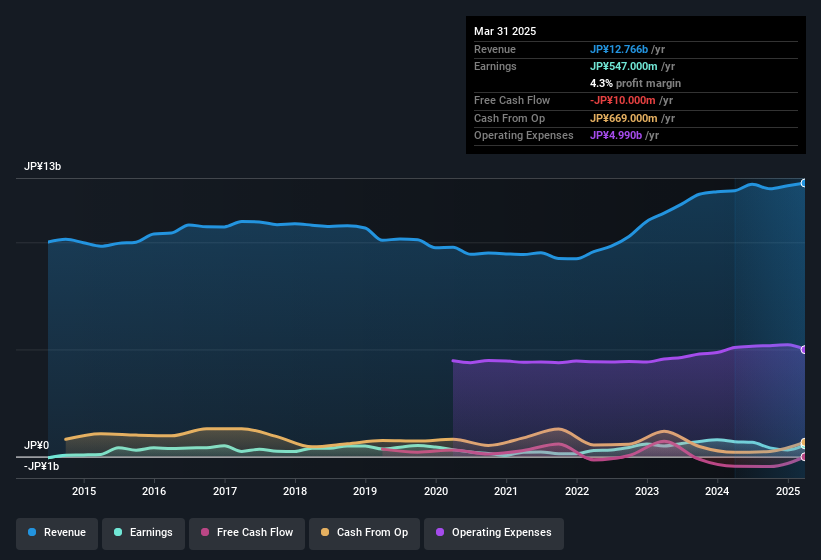Click the 2021 x-axis label
The image size is (821, 560).
[506, 491]
